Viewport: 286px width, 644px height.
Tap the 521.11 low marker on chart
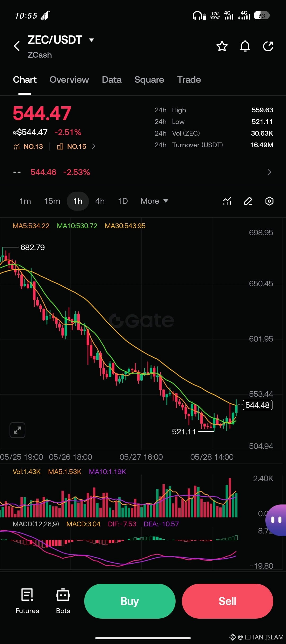(x=184, y=432)
